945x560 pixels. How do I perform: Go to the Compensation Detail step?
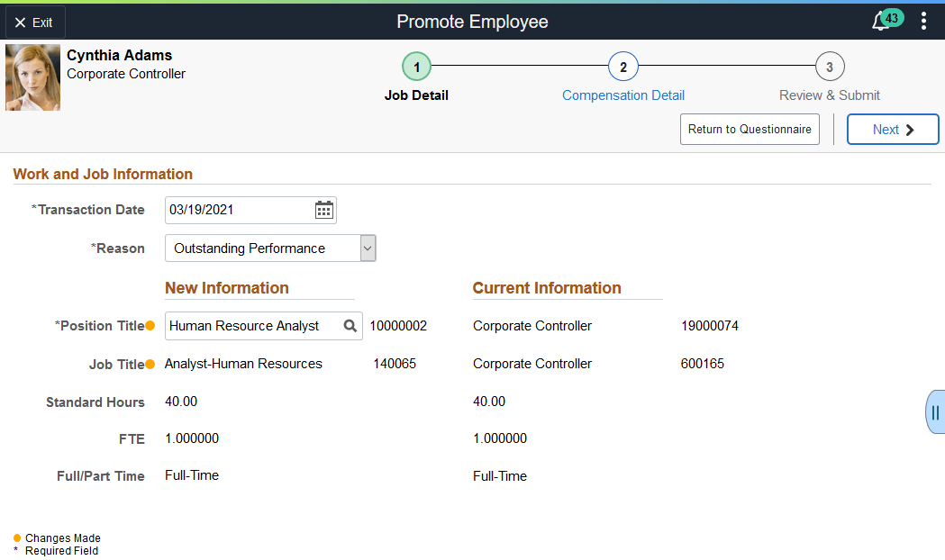pos(623,95)
